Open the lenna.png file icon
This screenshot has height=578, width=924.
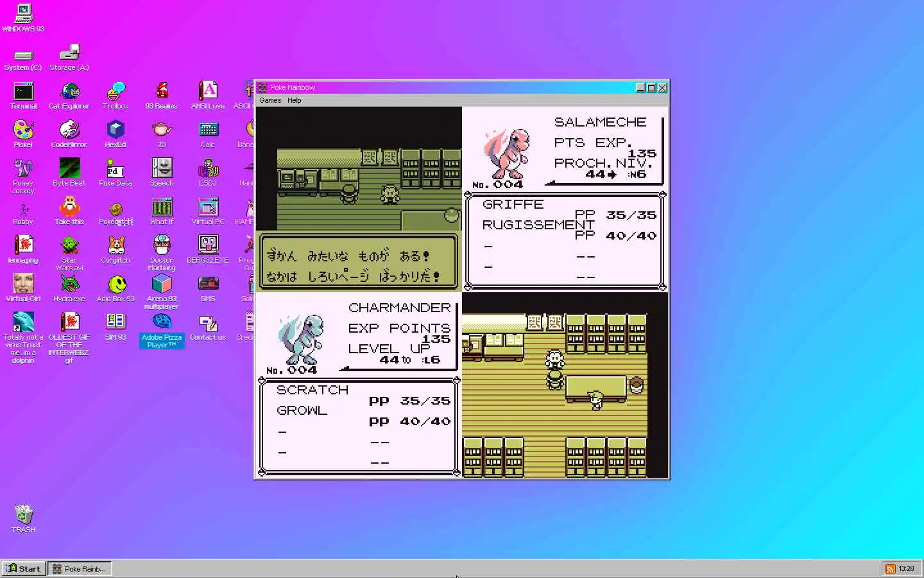click(x=23, y=250)
